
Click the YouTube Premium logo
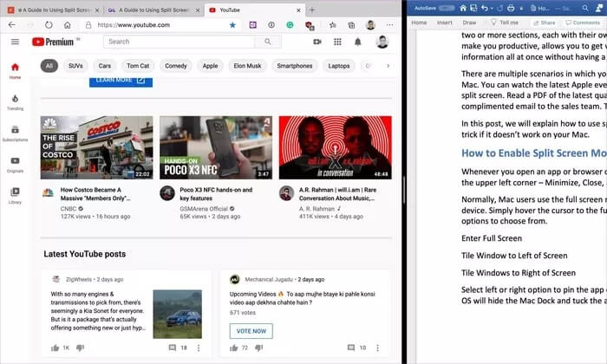[x=53, y=42]
